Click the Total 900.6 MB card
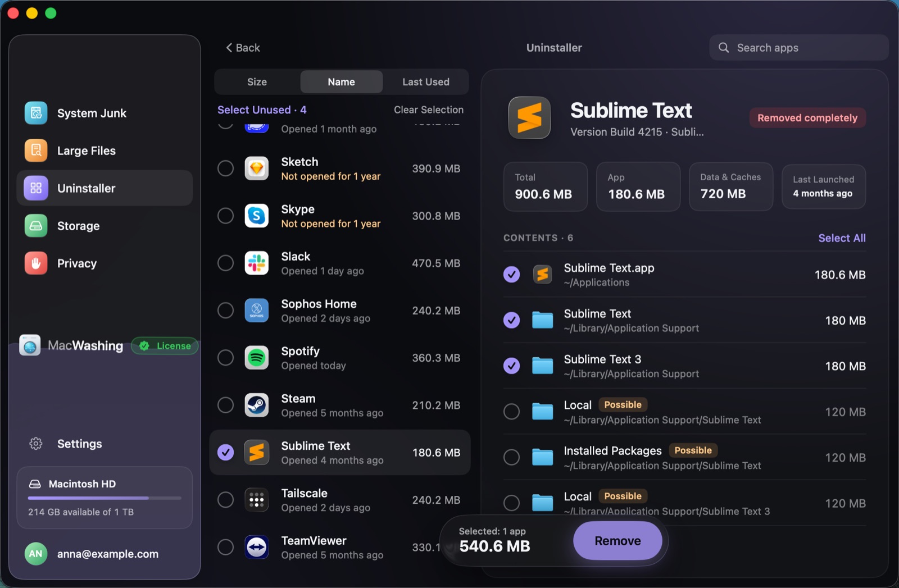Screen dimensions: 899x588 pos(546,187)
